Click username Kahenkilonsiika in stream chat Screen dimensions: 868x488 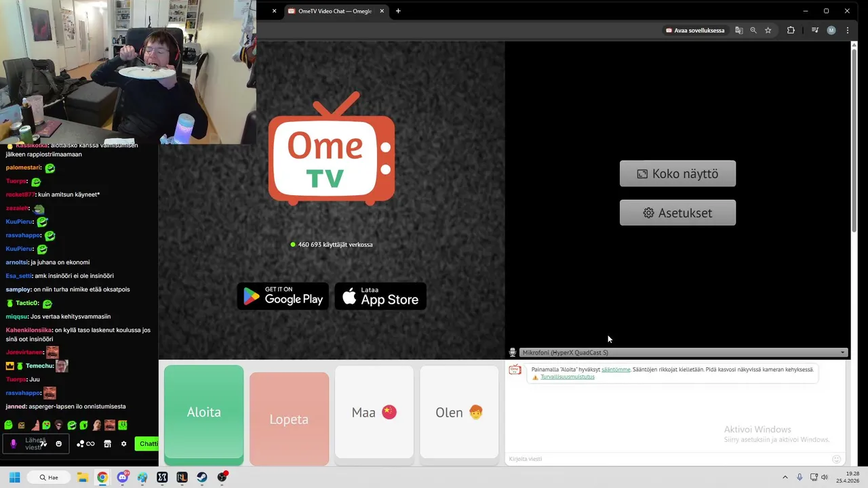(x=29, y=330)
